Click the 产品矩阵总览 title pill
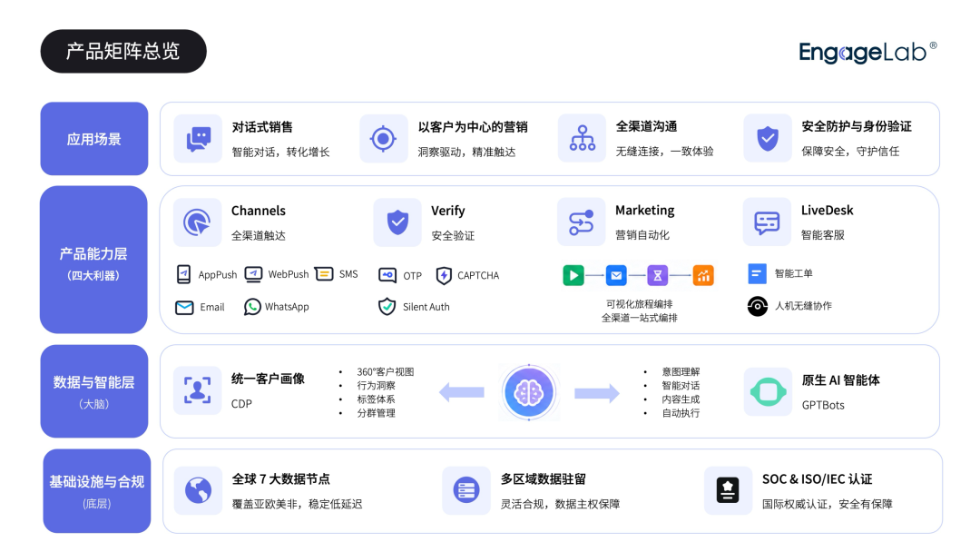 coord(123,51)
